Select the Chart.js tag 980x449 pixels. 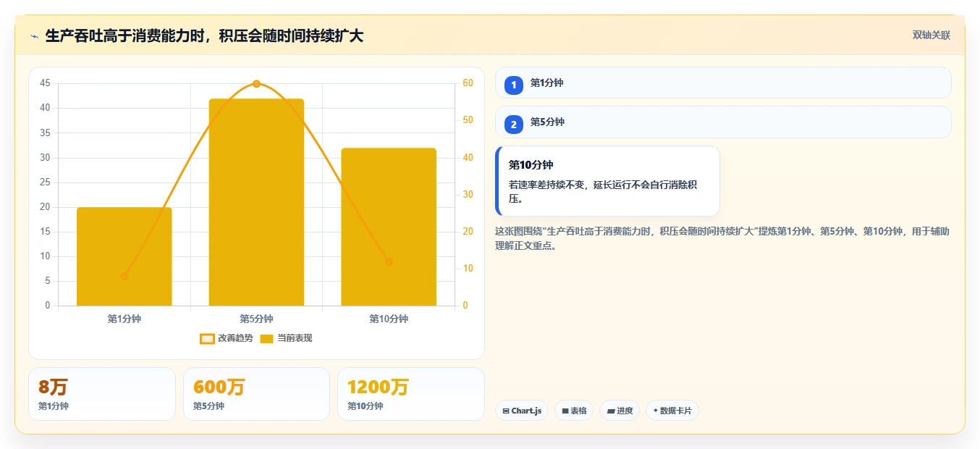coord(522,411)
